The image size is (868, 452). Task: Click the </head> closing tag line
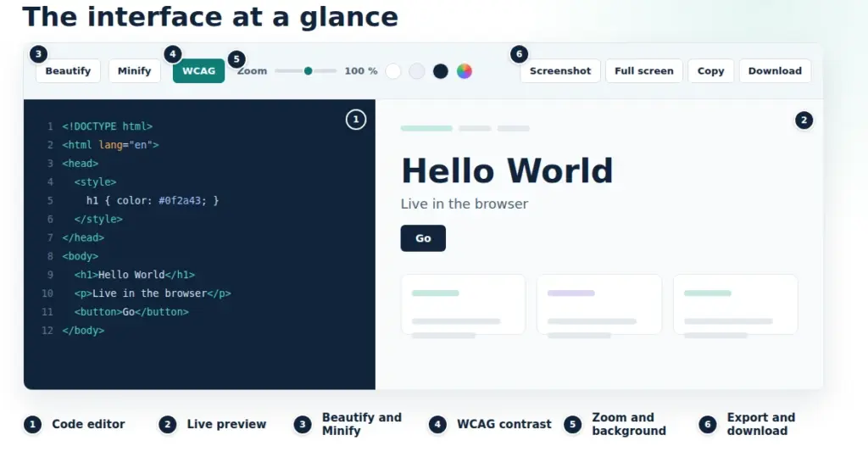(83, 237)
